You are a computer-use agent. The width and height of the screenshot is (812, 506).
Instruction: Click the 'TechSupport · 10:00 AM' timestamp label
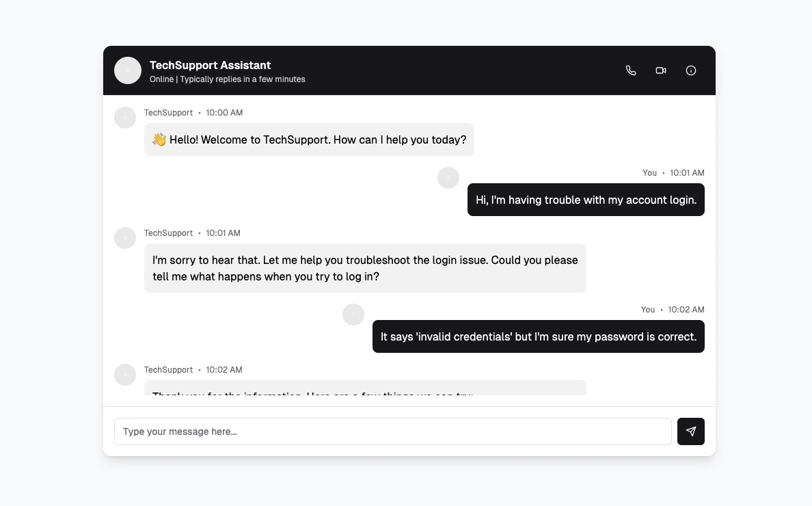point(193,113)
